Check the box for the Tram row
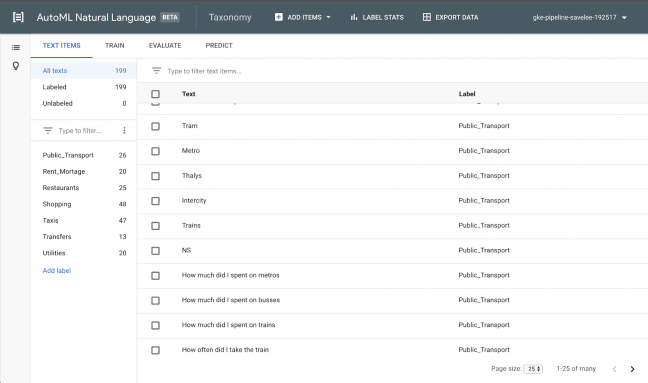The height and width of the screenshot is (383, 648). tap(155, 126)
